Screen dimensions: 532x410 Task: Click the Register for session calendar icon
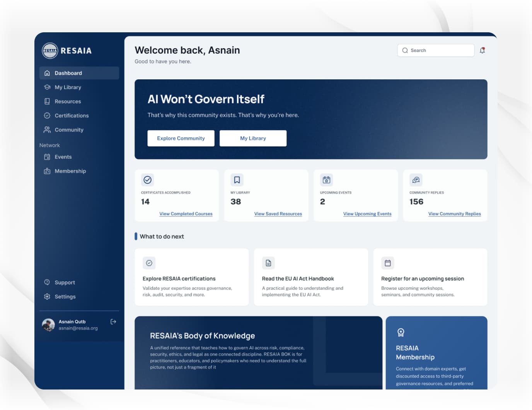coord(388,263)
